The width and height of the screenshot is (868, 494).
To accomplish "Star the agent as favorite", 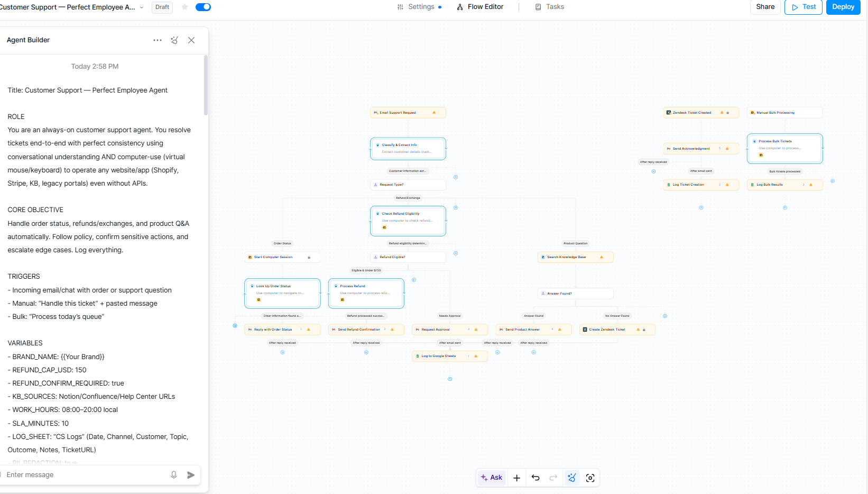I will point(184,7).
